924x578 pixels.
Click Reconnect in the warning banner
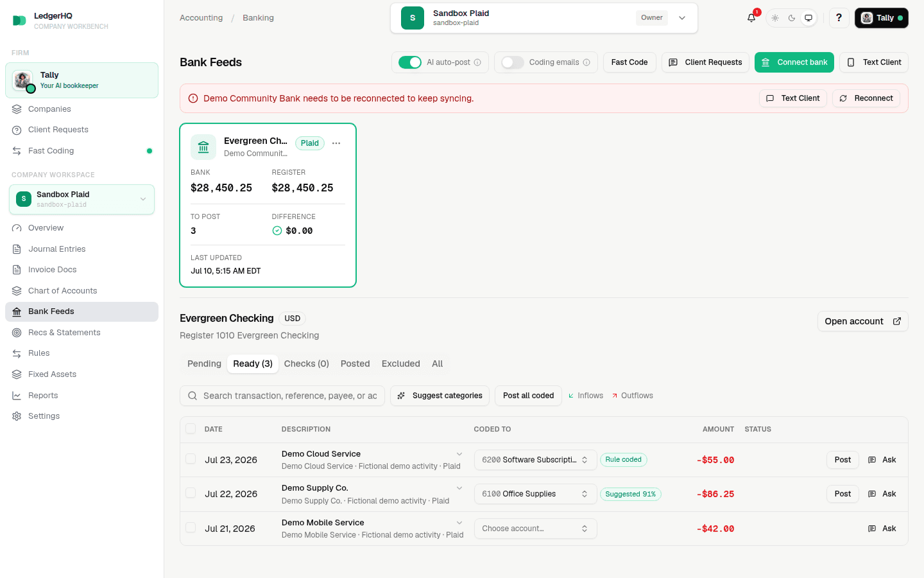(866, 98)
